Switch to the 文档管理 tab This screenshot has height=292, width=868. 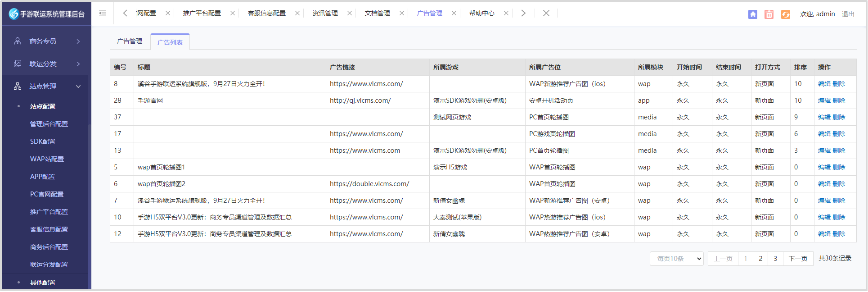[x=378, y=14]
